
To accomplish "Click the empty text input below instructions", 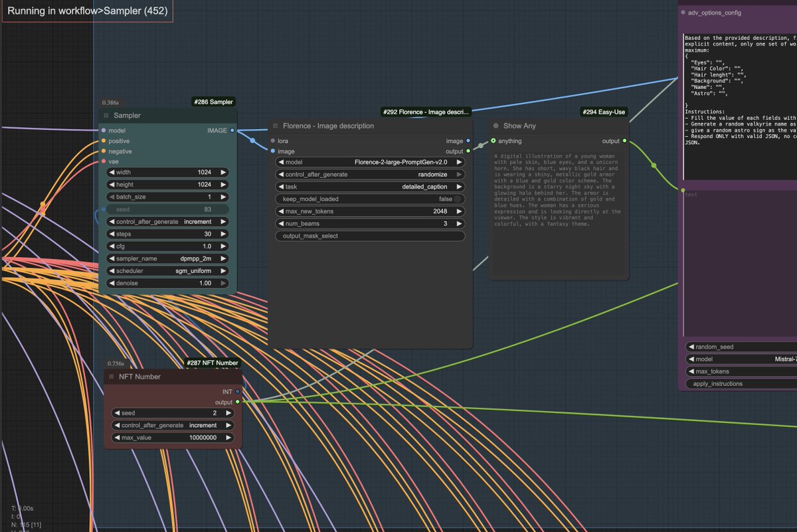I will tap(740, 262).
